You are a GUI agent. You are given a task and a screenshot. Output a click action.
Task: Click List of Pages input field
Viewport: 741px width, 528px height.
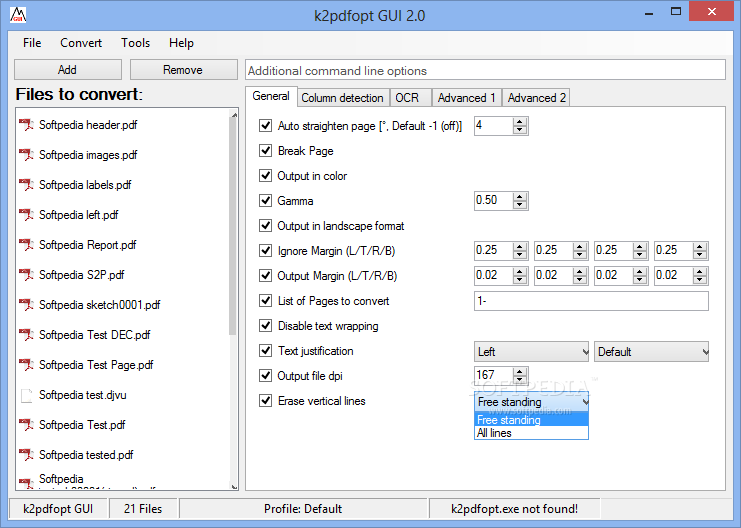click(591, 301)
